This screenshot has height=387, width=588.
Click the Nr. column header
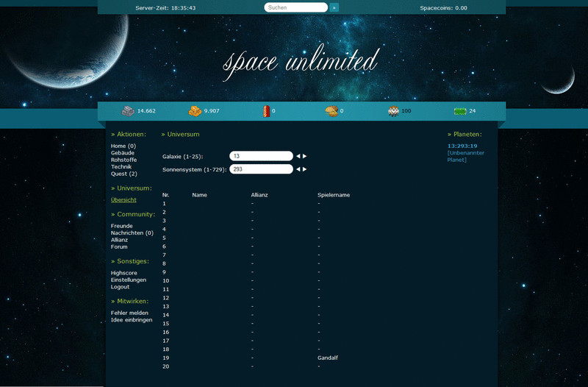[166, 195]
